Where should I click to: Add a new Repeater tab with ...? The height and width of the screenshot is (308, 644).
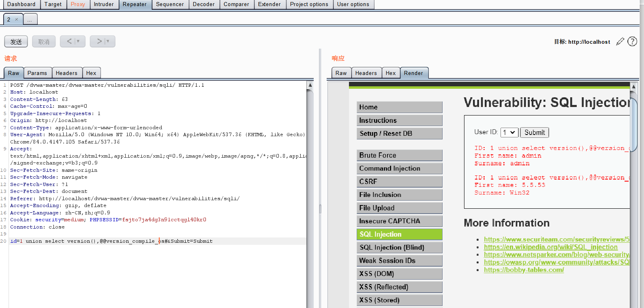30,19
